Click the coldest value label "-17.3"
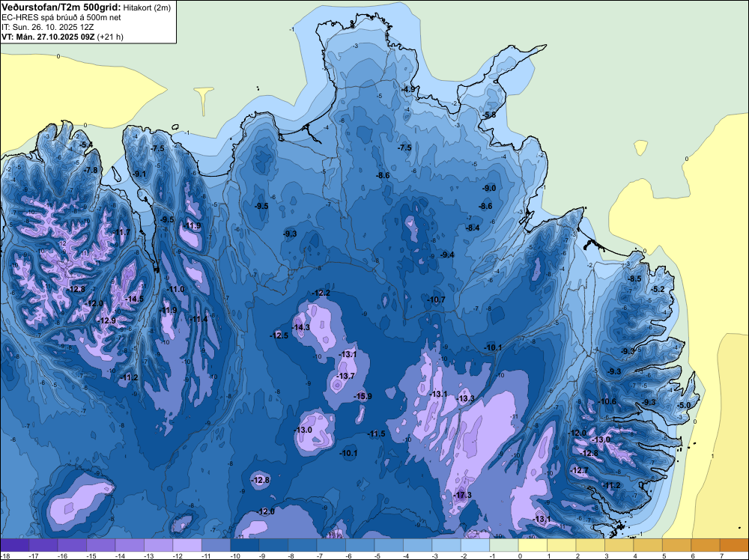Screen dimensions: 749x560 coord(462,495)
